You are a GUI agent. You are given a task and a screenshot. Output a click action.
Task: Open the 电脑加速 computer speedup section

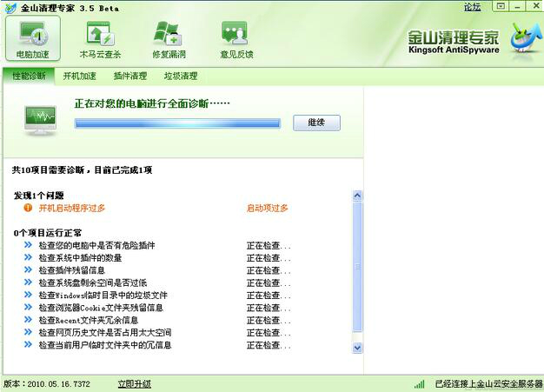[32, 41]
